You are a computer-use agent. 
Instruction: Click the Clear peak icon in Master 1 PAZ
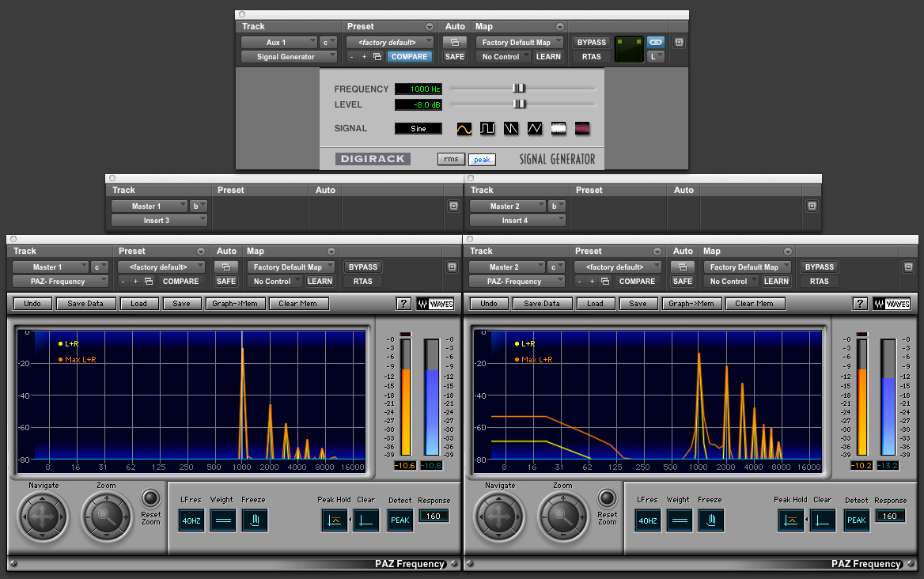pyautogui.click(x=366, y=520)
